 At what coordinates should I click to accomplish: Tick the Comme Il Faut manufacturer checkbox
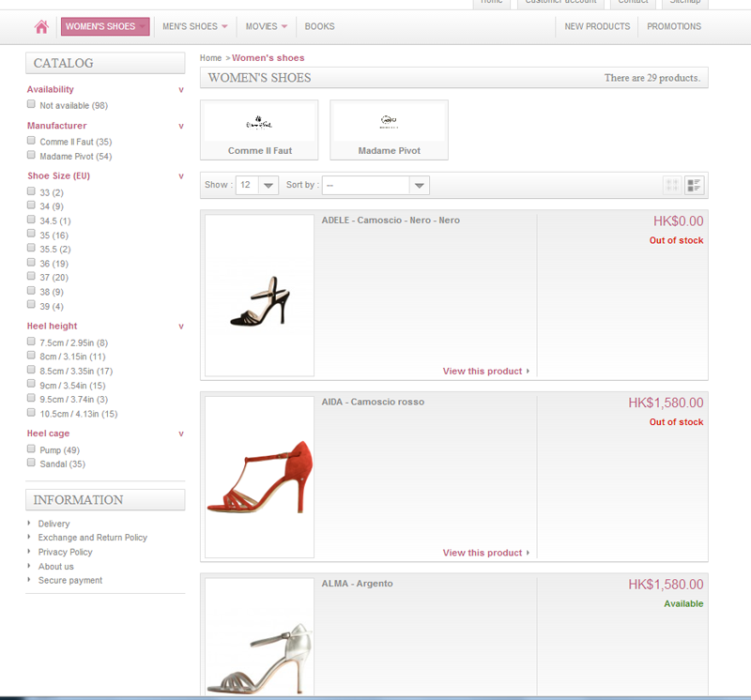point(31,141)
